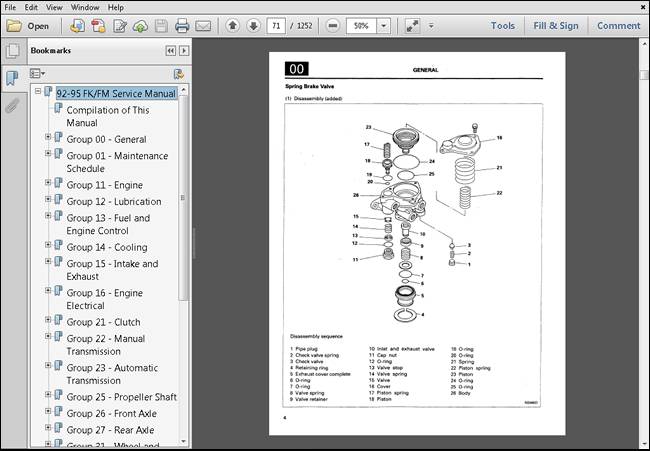The height and width of the screenshot is (451, 650).
Task: Select Group 23 - Automatic Transmission bookmark
Action: [x=112, y=374]
